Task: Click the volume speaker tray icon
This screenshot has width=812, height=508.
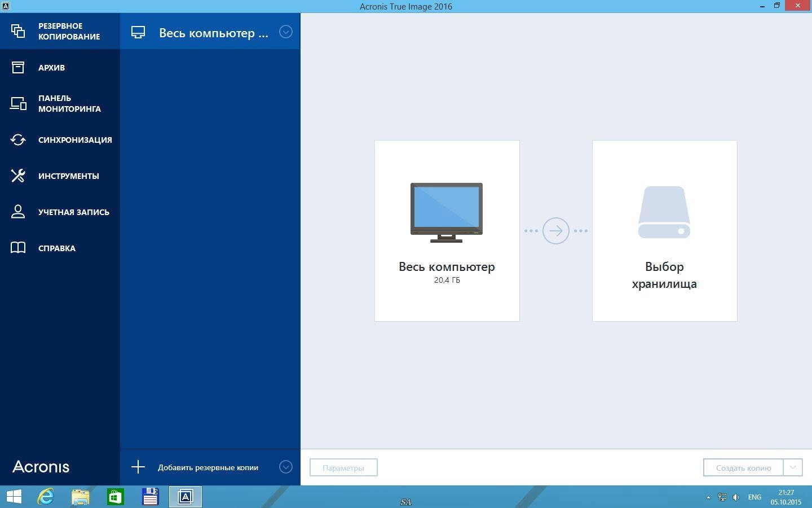Action: pos(736,497)
